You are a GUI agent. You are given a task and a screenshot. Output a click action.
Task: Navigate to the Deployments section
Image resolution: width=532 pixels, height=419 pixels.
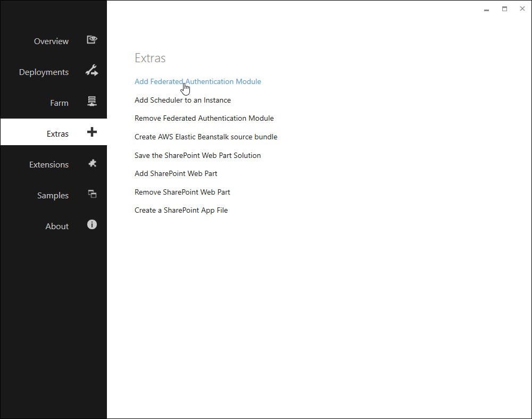click(x=44, y=72)
